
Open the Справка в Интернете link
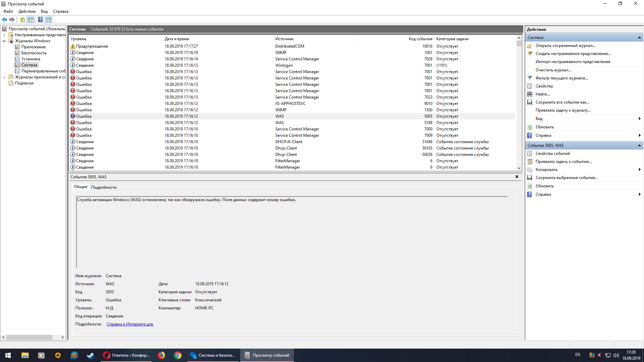click(x=130, y=324)
